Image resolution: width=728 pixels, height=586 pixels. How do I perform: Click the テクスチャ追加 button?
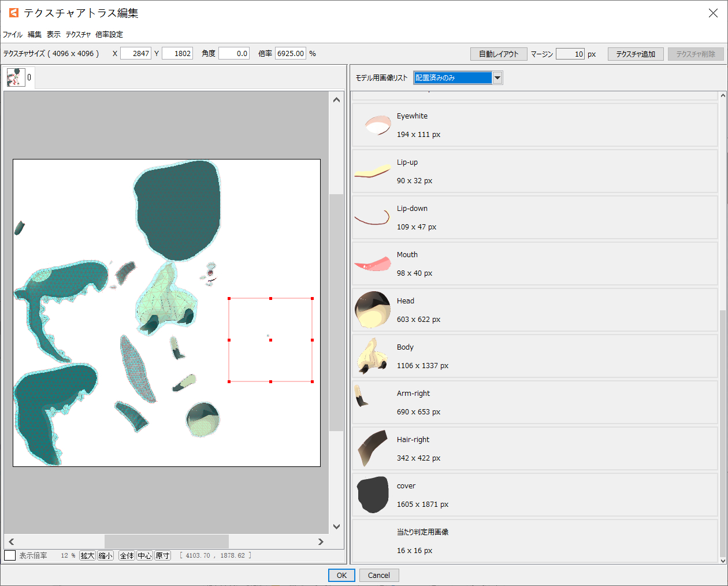tap(636, 54)
